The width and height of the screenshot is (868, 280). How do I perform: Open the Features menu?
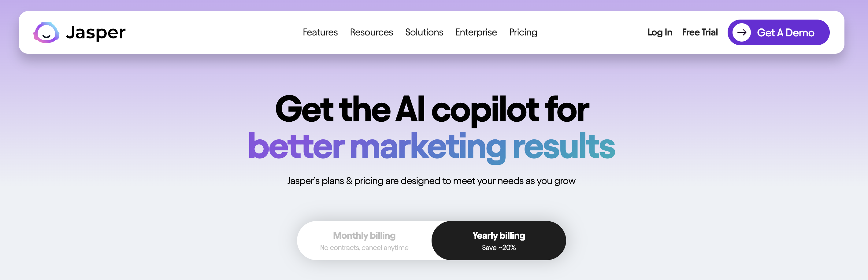tap(320, 32)
